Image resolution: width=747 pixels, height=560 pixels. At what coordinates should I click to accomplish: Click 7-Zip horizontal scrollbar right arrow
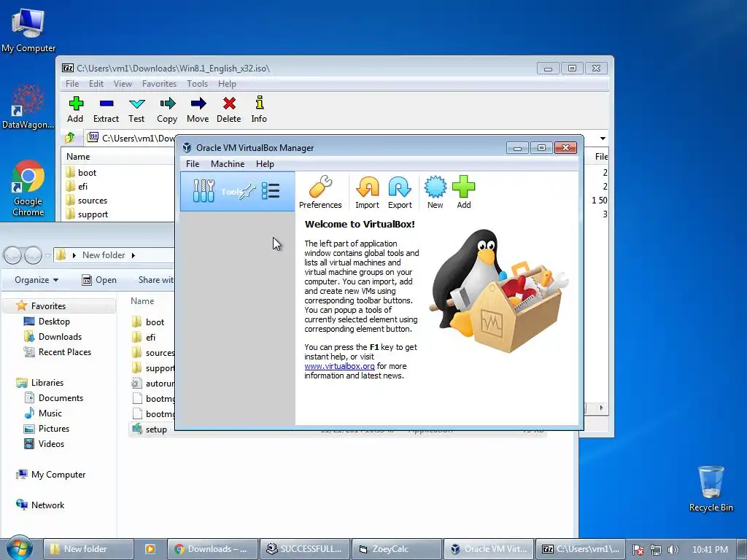pos(601,408)
